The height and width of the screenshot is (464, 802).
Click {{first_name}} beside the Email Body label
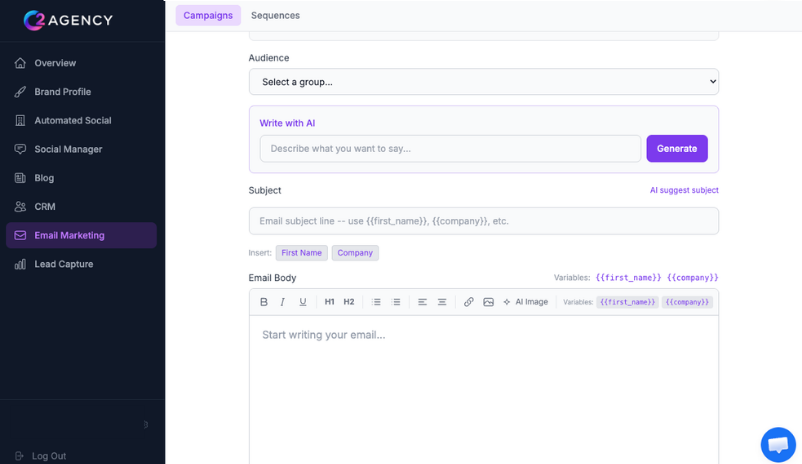tap(628, 277)
